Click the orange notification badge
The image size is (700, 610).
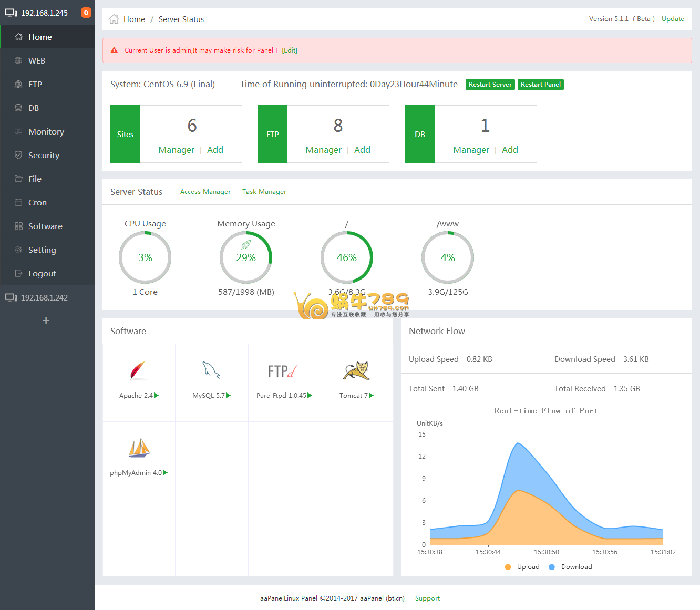[86, 13]
